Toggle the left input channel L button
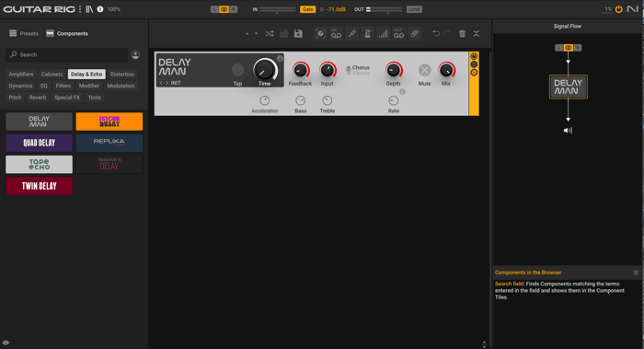The width and height of the screenshot is (644, 349). click(214, 9)
